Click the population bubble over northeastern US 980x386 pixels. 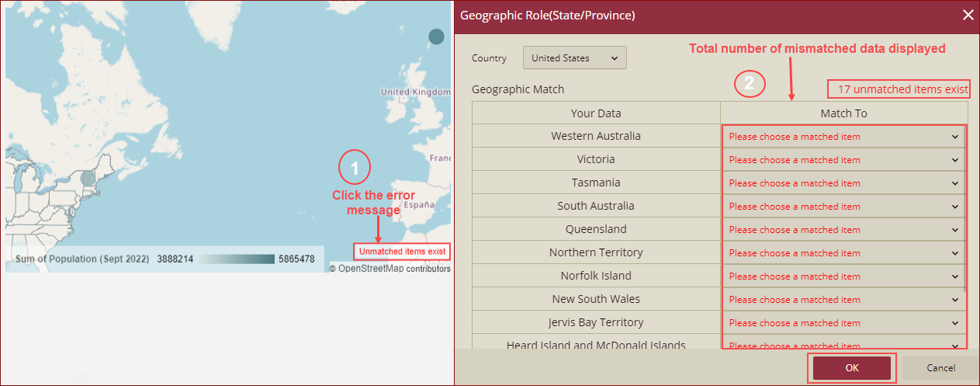88,178
